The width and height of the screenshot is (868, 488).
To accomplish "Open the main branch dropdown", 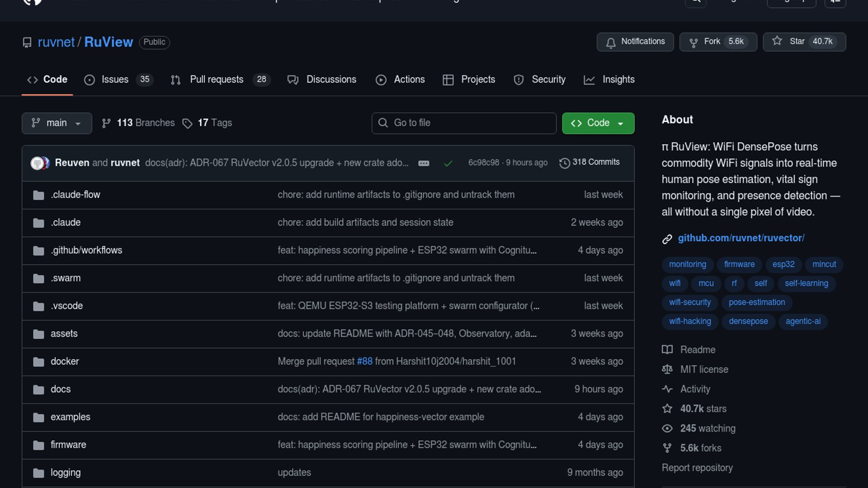I will click(x=57, y=123).
